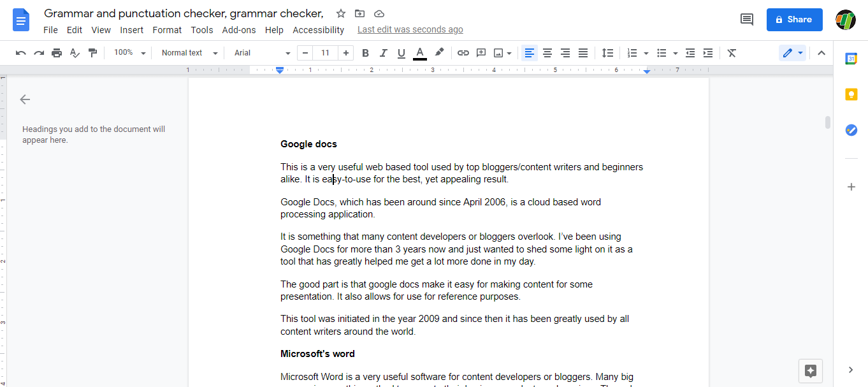Toggle bold formatting
This screenshot has height=387, width=868.
pos(365,53)
